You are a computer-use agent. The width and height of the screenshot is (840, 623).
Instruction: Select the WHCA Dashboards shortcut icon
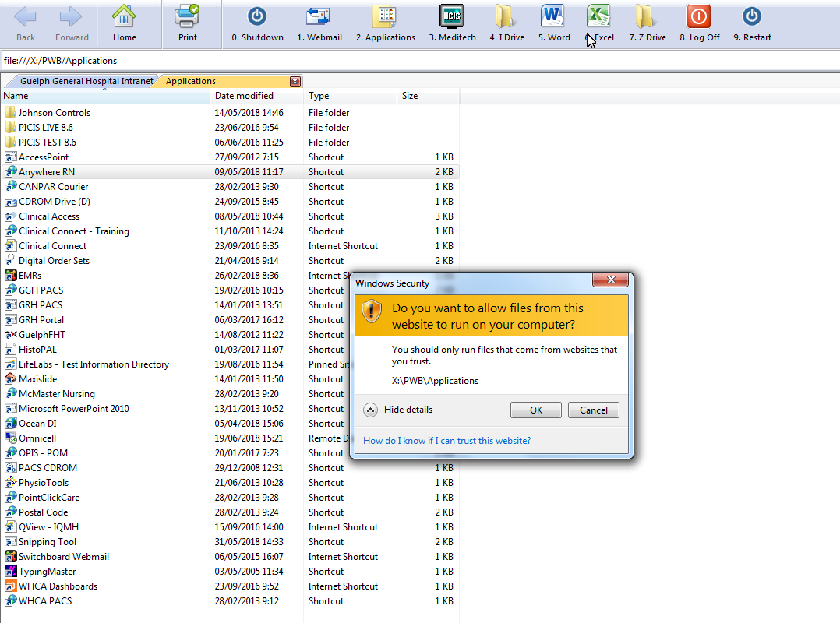pyautogui.click(x=10, y=586)
